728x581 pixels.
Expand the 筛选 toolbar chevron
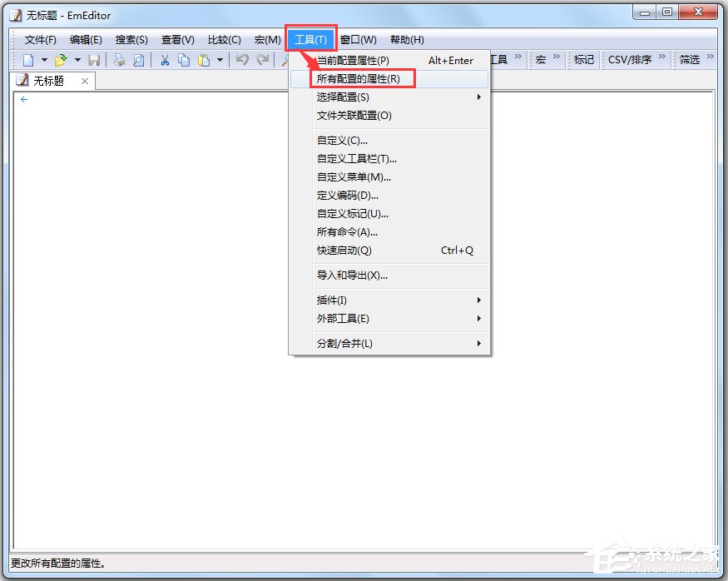pyautogui.click(x=709, y=59)
